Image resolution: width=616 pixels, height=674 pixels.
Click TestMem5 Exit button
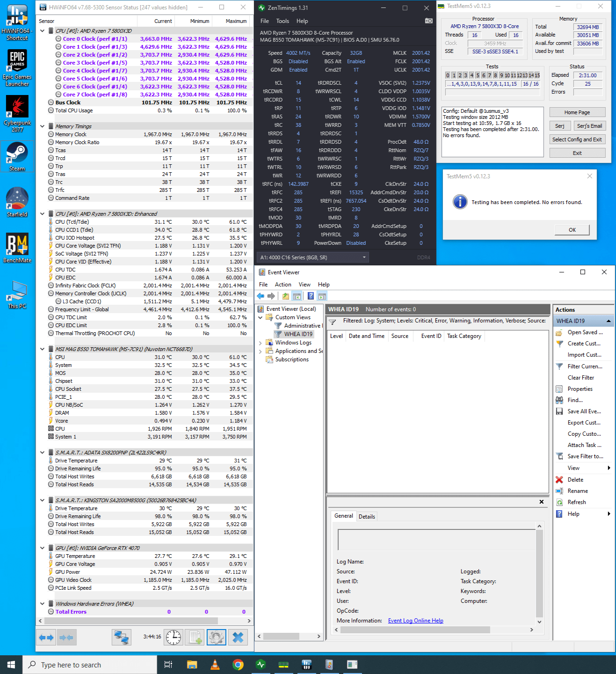(577, 153)
